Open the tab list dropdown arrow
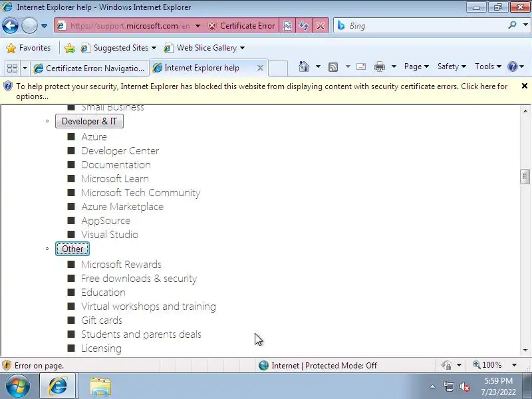This screenshot has width=532, height=399. [x=25, y=68]
